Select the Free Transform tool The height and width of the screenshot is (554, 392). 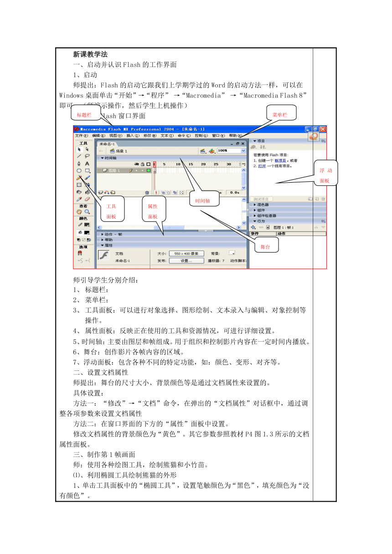[x=79, y=185]
